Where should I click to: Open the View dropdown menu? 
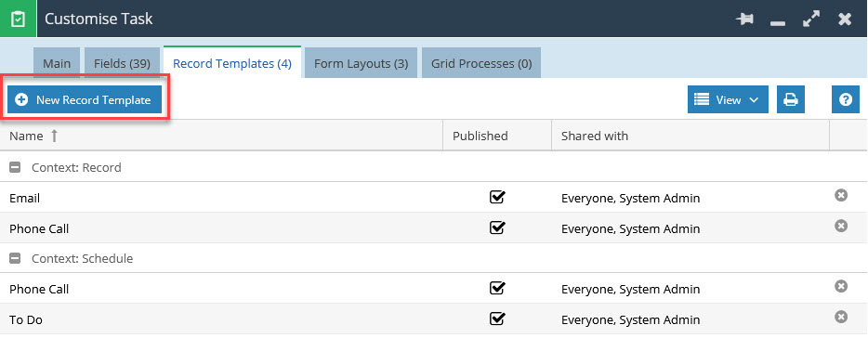click(x=728, y=99)
